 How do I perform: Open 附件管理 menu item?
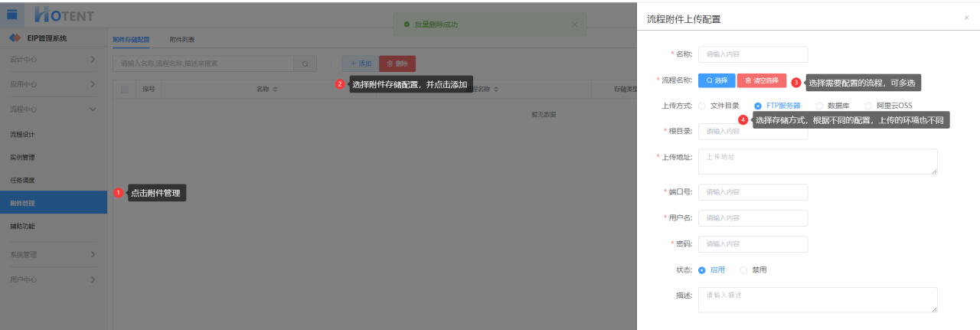click(53, 203)
